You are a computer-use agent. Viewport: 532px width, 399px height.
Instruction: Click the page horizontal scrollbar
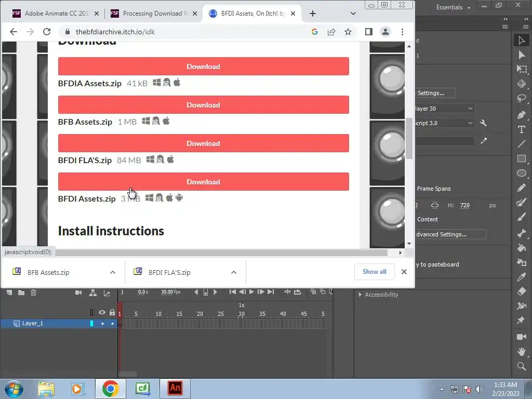(221, 253)
